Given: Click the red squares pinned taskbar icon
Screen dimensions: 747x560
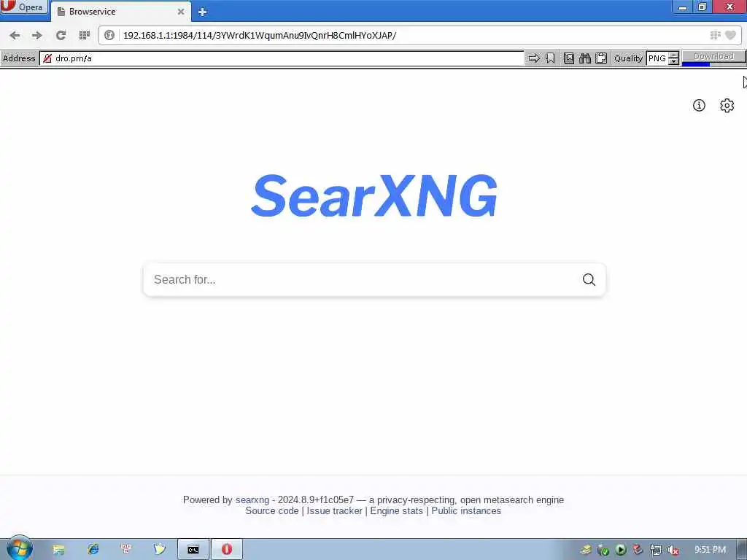Looking at the screenshot, I should click(x=126, y=550).
